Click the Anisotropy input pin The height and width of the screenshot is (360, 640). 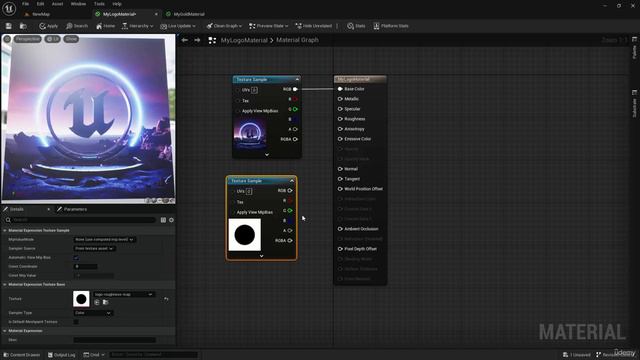tap(340, 129)
